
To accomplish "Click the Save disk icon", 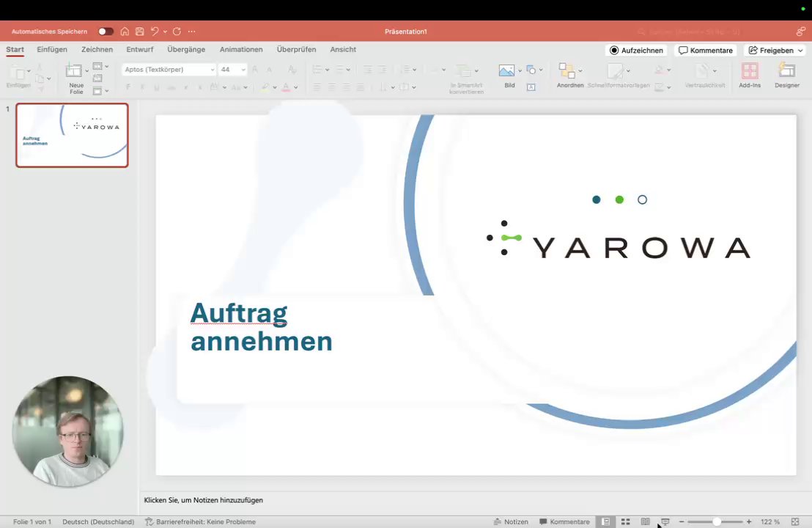I will click(140, 32).
